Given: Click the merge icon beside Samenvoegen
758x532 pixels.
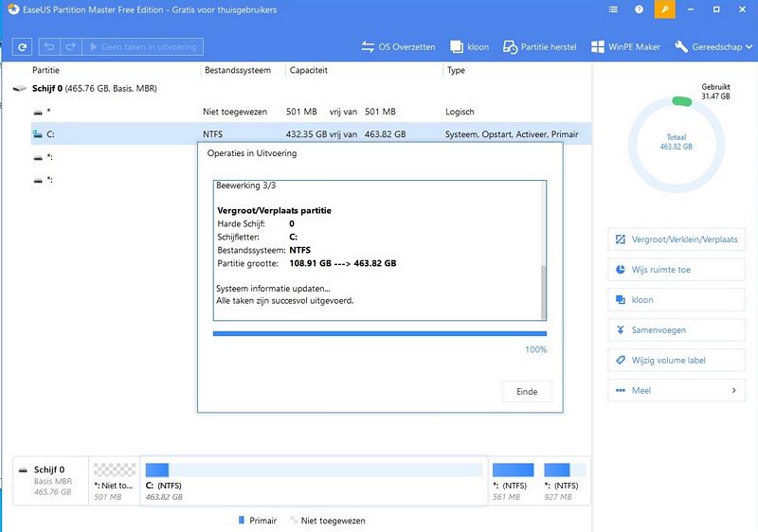Looking at the screenshot, I should click(x=621, y=330).
